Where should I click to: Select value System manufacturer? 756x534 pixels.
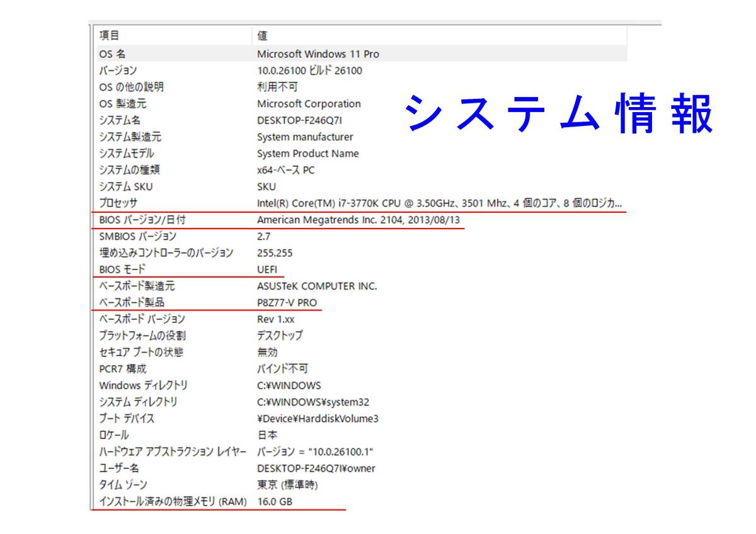(305, 137)
